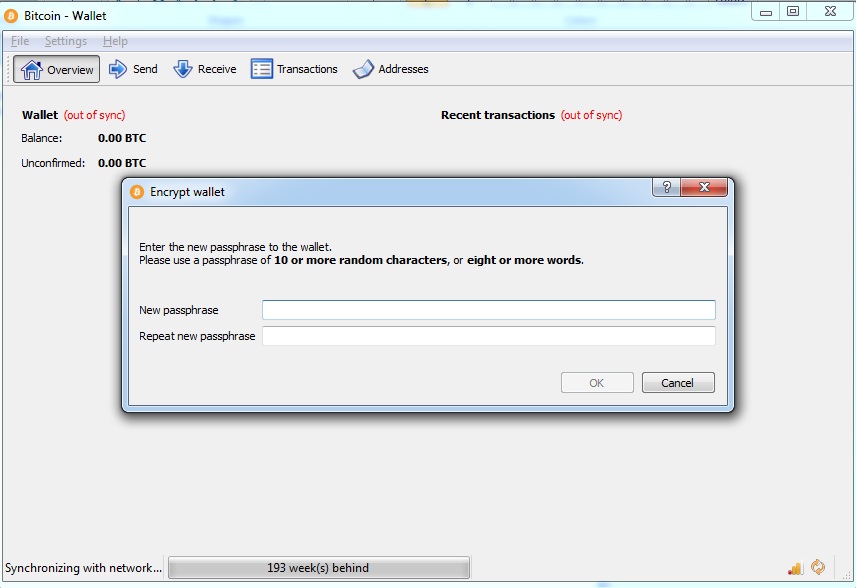Open the Addresses book page
This screenshot has width=856, height=588.
(x=391, y=69)
